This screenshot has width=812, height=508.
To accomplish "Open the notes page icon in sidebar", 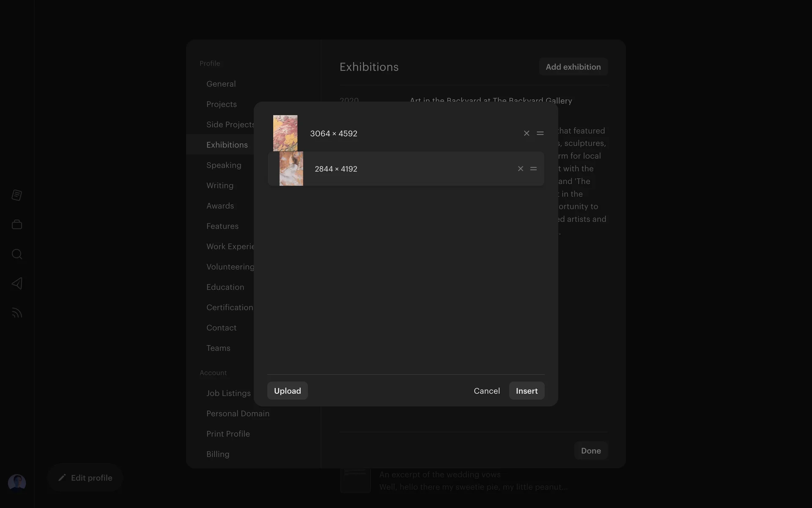I will click(17, 195).
